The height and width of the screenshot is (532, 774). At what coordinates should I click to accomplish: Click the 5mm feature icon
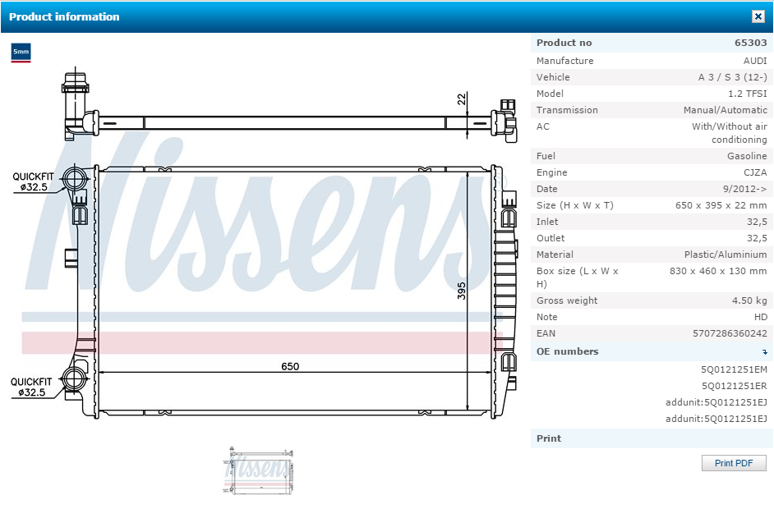[21, 53]
